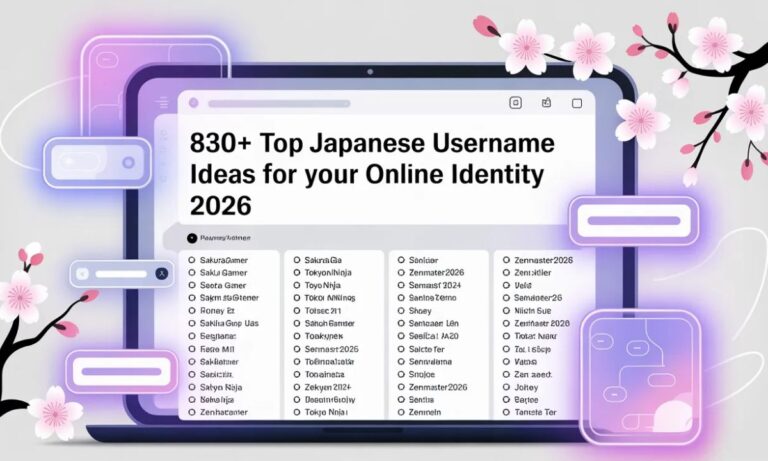The height and width of the screenshot is (461, 768).
Task: Click the username text 'Zen aeed'
Action: 533,374
